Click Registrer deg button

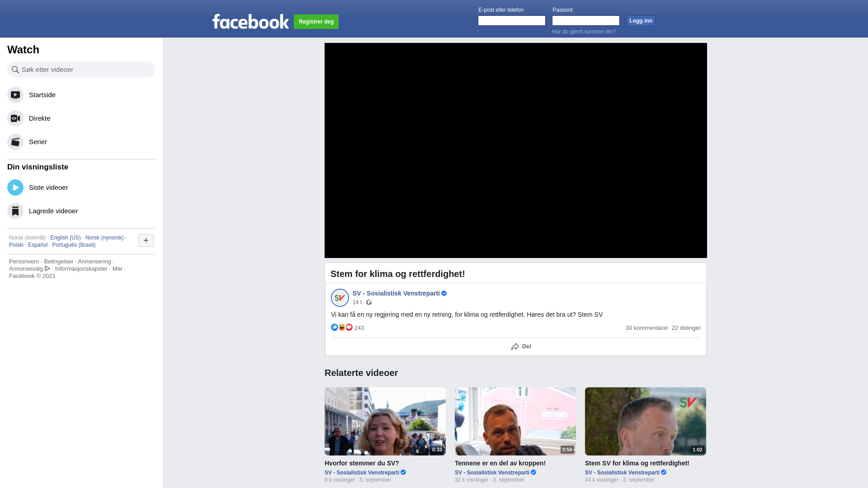pos(316,22)
